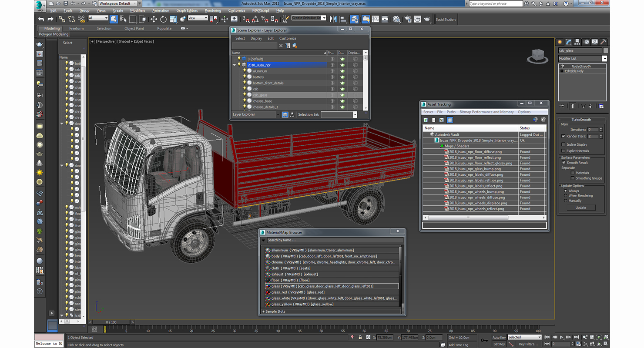Click the Pin Stack icon under modifier list

click(563, 106)
